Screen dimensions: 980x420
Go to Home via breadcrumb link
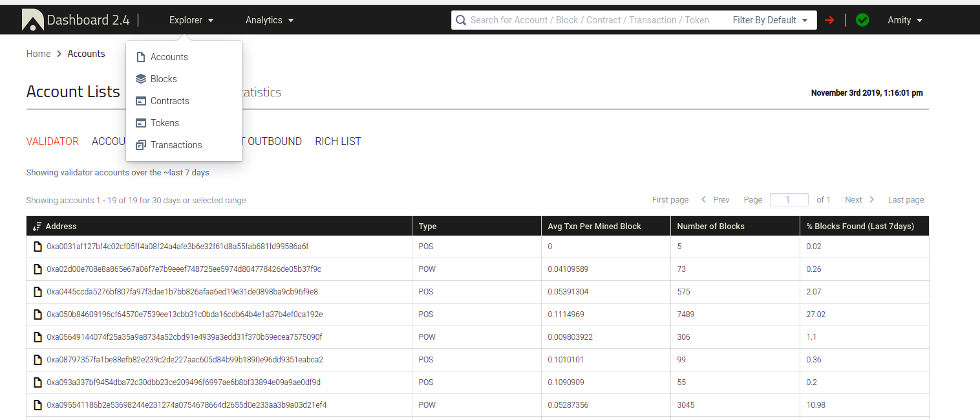pos(38,54)
